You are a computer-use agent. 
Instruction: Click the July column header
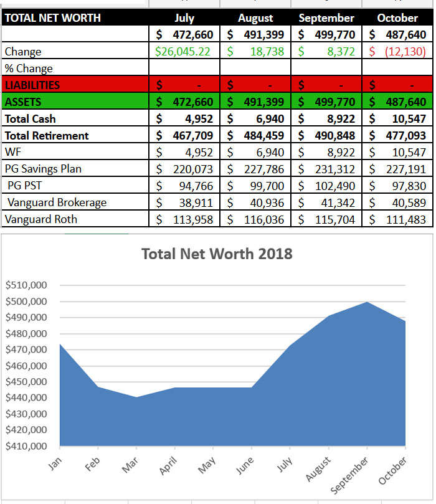point(184,17)
